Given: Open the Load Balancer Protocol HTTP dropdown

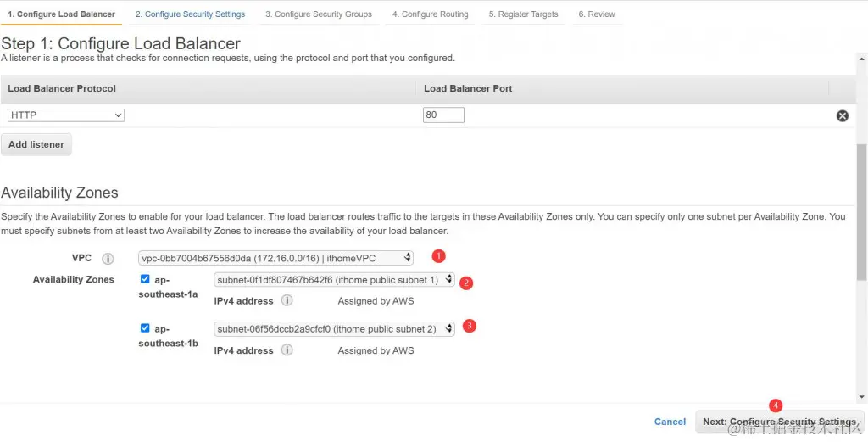Looking at the screenshot, I should 66,115.
